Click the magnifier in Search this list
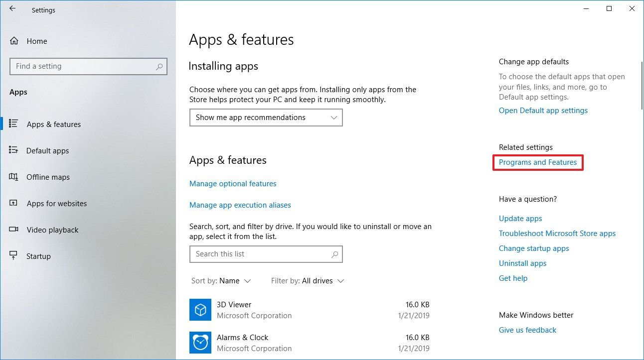The image size is (644, 360). tap(335, 254)
